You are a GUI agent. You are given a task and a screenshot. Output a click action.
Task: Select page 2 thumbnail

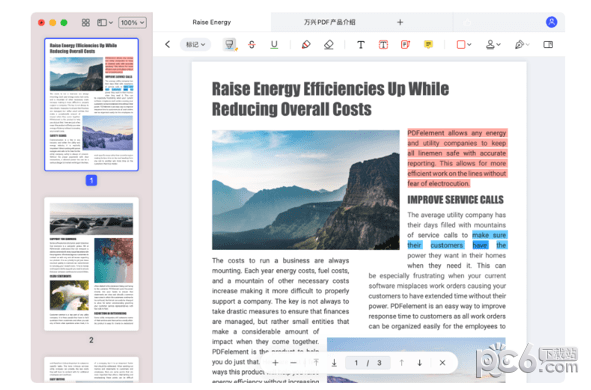[91, 264]
